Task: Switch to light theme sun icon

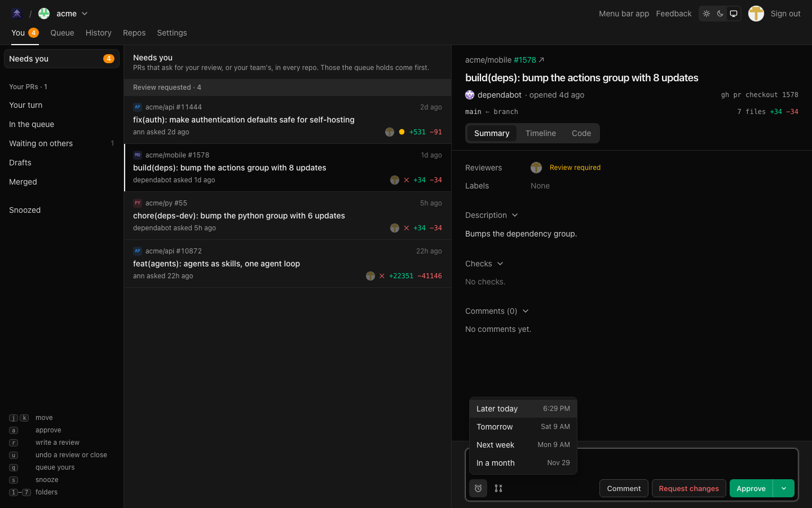Action: click(x=707, y=14)
